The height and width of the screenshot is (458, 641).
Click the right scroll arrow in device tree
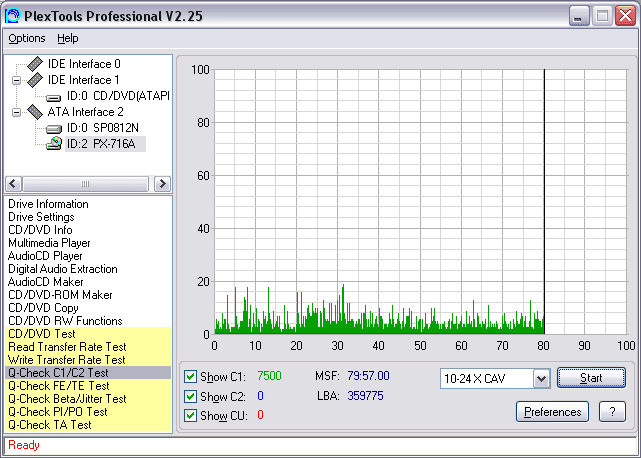pyautogui.click(x=162, y=184)
